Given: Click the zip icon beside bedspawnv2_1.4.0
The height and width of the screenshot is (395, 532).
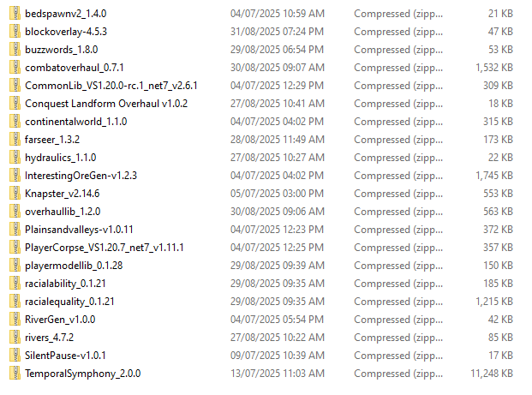Looking at the screenshot, I should [x=15, y=13].
